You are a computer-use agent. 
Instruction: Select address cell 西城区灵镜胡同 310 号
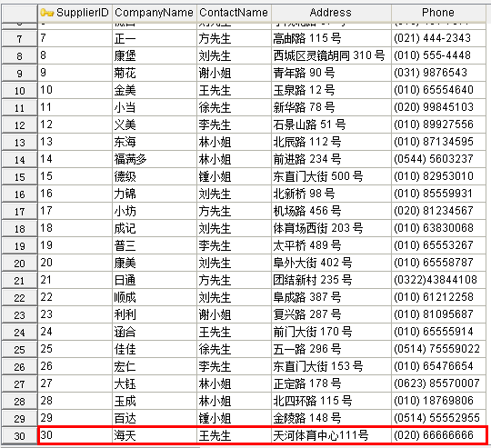[x=331, y=55]
